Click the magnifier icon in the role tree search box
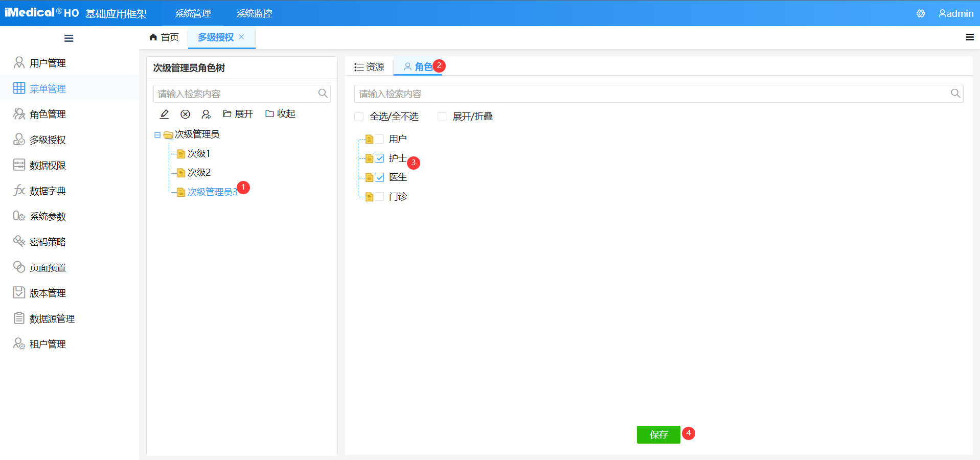This screenshot has height=460, width=980. [x=323, y=94]
